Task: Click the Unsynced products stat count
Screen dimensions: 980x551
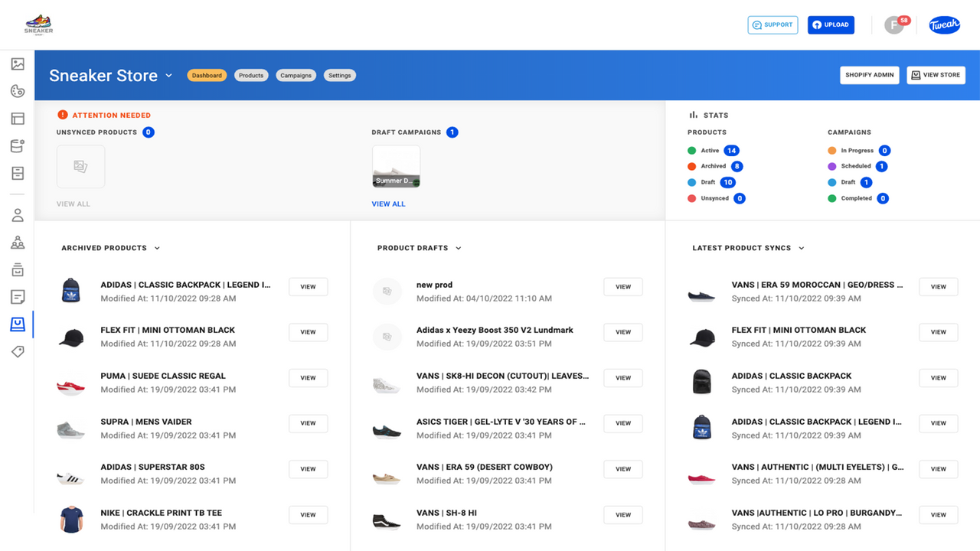Action: pos(740,198)
